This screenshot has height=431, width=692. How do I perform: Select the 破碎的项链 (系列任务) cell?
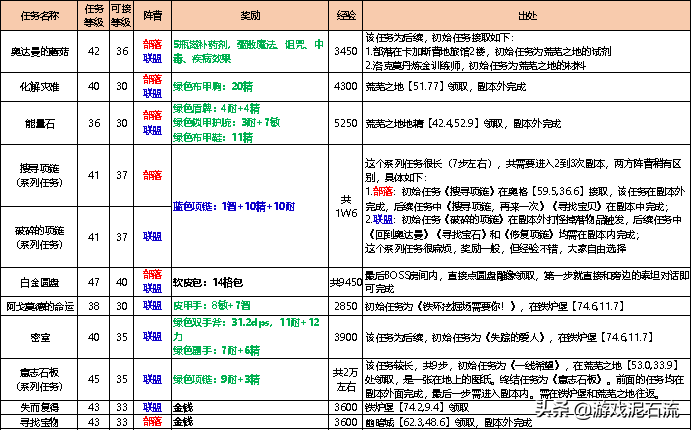(x=39, y=237)
